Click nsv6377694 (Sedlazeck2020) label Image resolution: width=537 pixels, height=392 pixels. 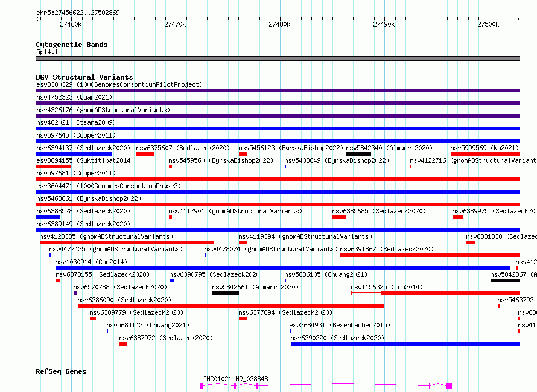pyautogui.click(x=285, y=312)
